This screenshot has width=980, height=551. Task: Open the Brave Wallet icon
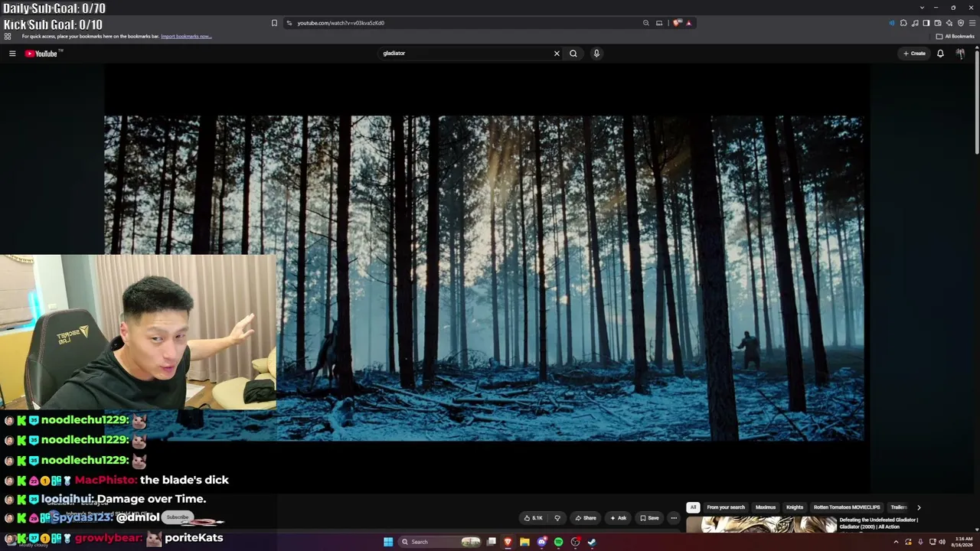[x=938, y=23]
